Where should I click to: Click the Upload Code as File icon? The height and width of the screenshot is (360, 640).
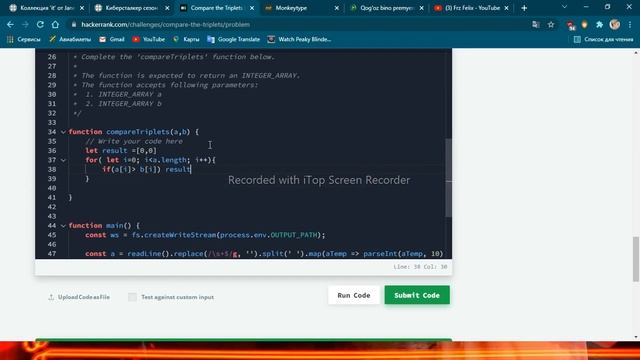[x=51, y=297]
